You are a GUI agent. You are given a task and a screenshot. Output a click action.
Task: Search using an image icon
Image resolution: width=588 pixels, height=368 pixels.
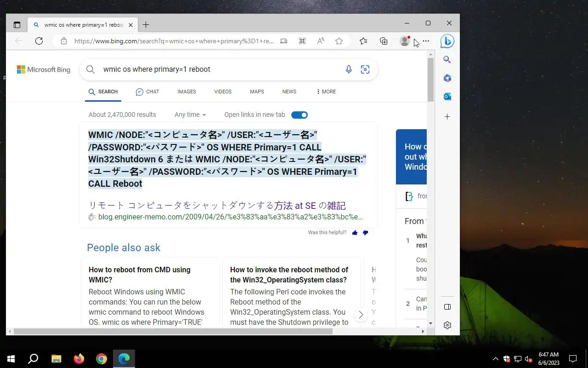365,69
